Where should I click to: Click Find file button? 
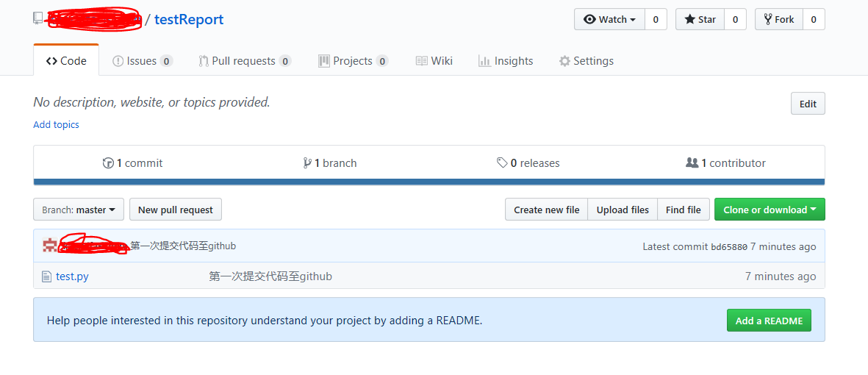coord(683,210)
